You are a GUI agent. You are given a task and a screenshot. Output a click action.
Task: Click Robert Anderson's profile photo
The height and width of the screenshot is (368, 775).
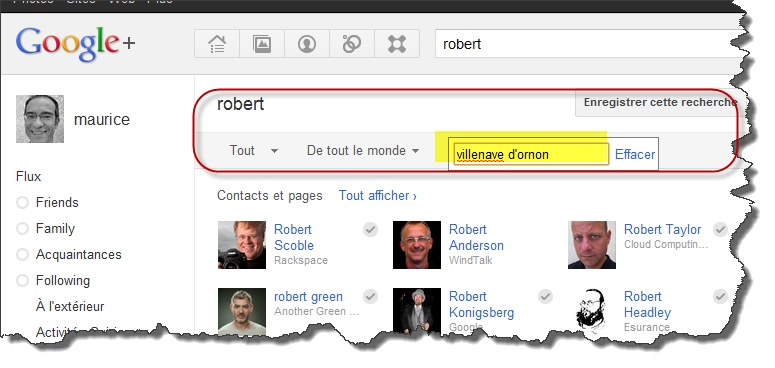click(417, 245)
